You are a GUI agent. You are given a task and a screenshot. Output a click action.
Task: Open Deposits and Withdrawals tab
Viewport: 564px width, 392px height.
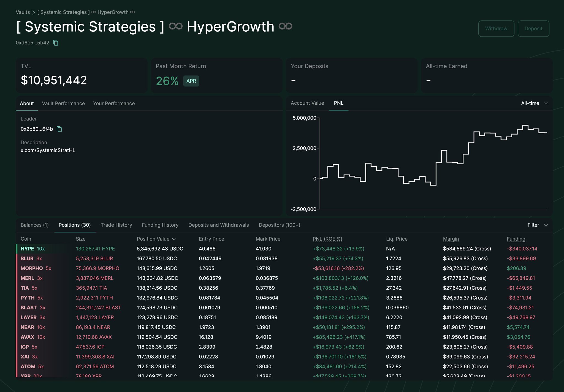218,225
